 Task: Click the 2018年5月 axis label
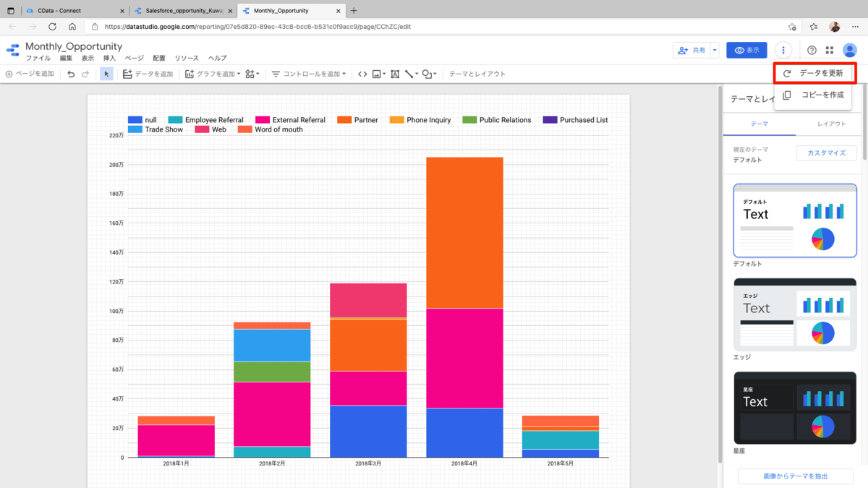pos(561,463)
